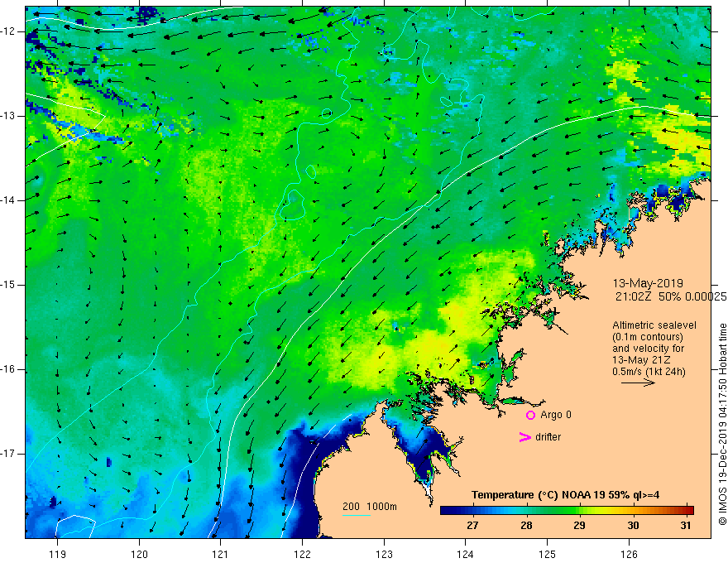Click the '31' color bar label
Viewport: 728px width, 563px height.
686,526
